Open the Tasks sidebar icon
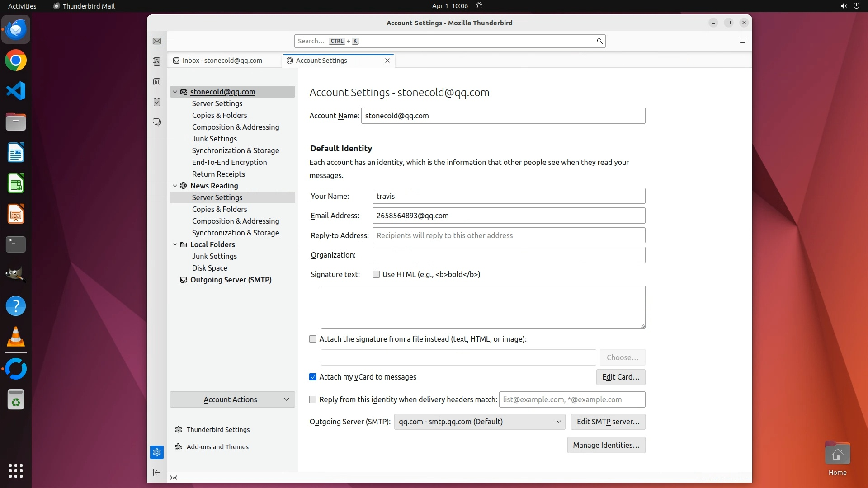868x488 pixels. click(157, 102)
